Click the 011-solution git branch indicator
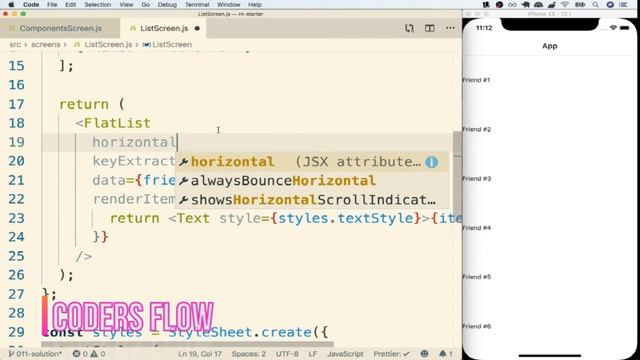Image resolution: width=640 pixels, height=360 pixels. click(x=35, y=353)
